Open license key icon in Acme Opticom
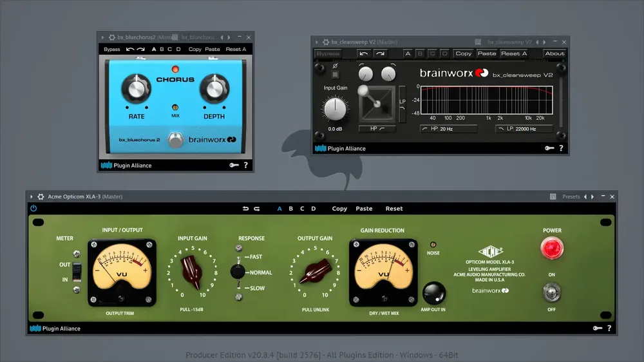This screenshot has height=362, width=644. coord(597,328)
